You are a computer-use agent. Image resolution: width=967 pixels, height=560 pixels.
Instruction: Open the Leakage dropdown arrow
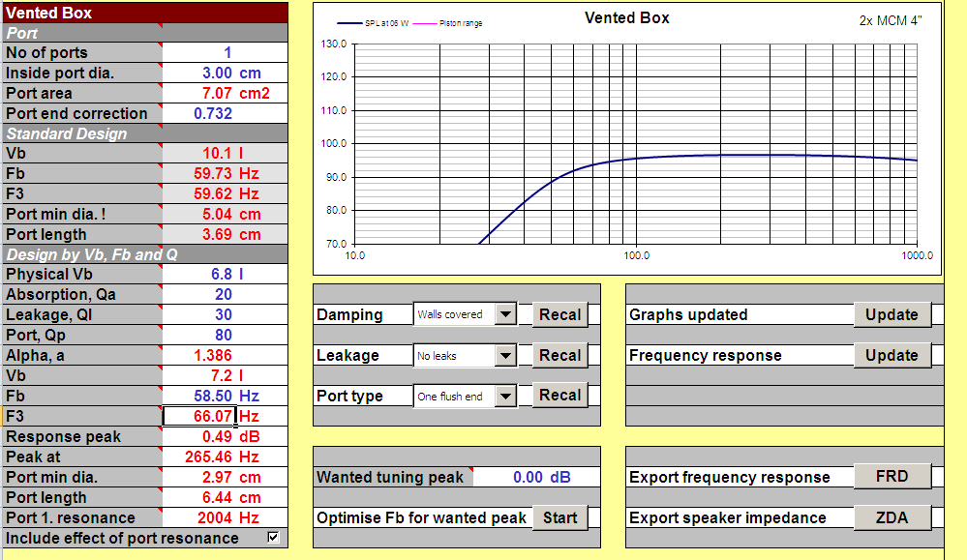point(505,356)
